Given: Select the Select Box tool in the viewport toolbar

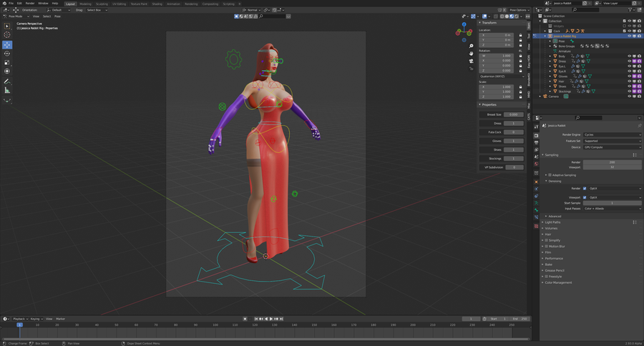Looking at the screenshot, I should point(7,26).
